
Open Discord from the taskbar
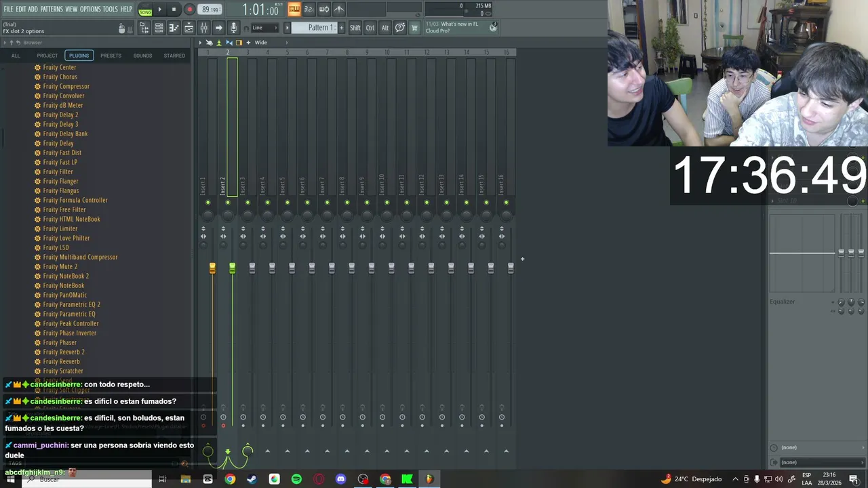pyautogui.click(x=340, y=479)
